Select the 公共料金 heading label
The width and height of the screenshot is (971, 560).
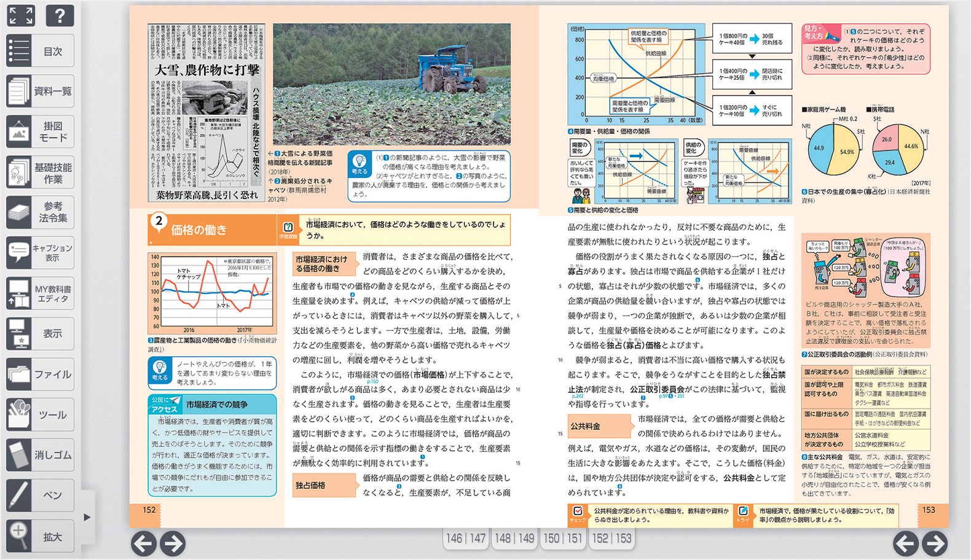click(599, 426)
